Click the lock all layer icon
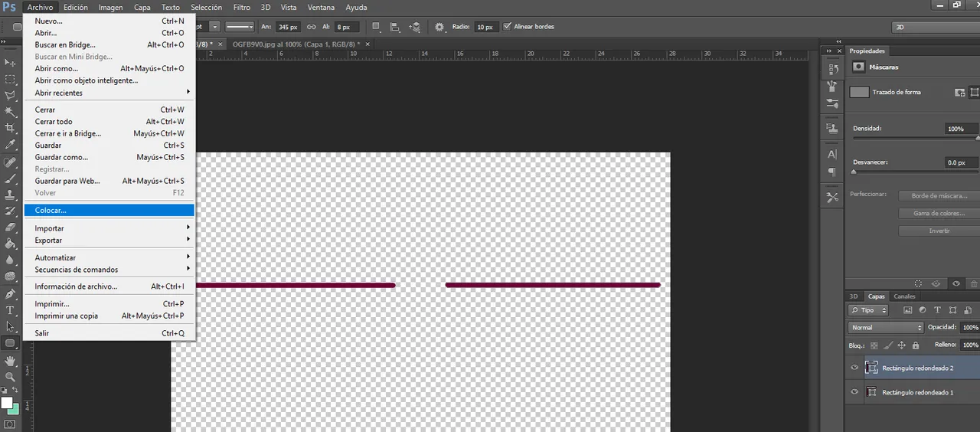The width and height of the screenshot is (980, 432). (916, 345)
